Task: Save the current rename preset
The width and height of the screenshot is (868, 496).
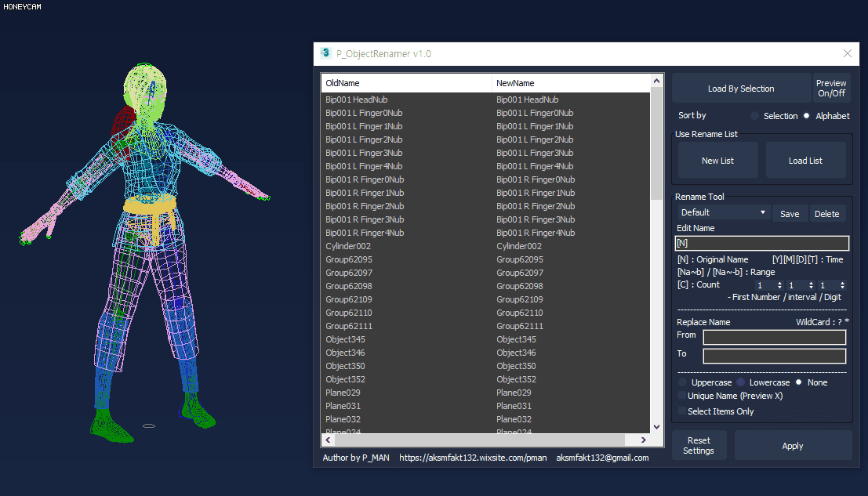Action: pyautogui.click(x=790, y=213)
